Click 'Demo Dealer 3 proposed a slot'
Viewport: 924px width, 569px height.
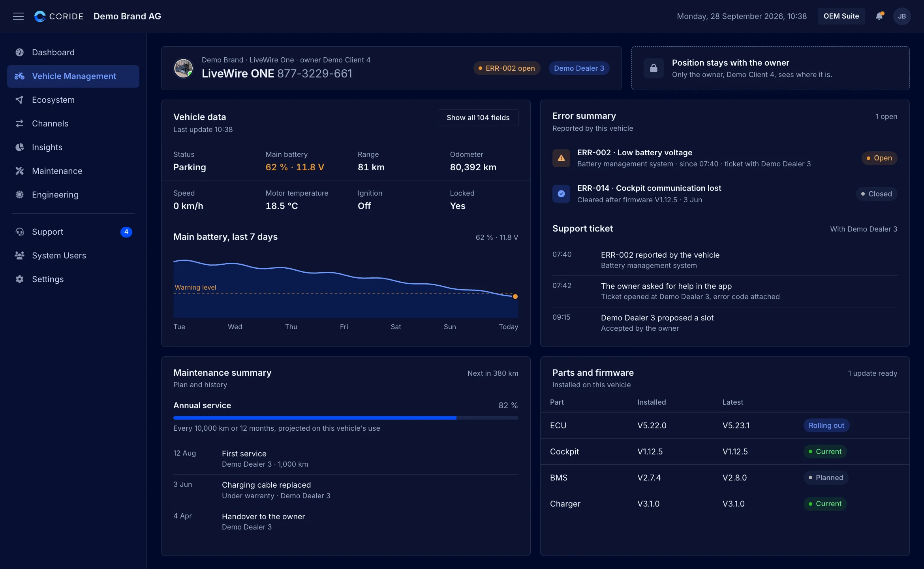(x=657, y=318)
